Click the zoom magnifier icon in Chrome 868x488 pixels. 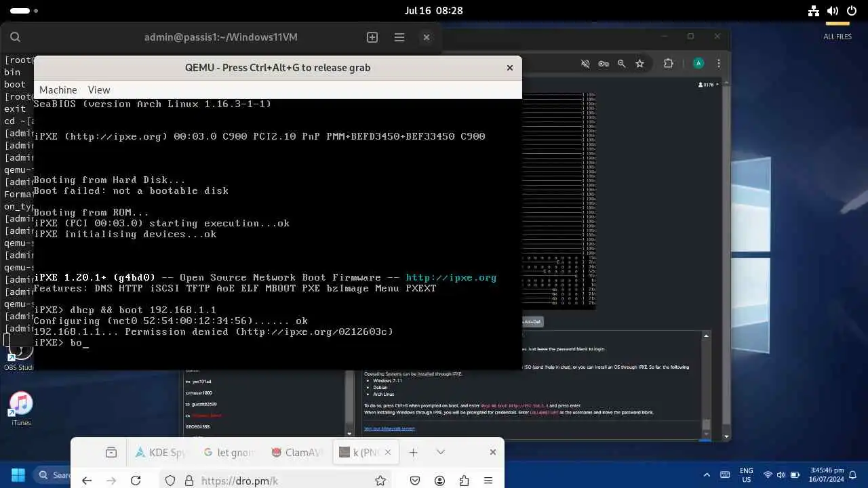[x=621, y=64]
